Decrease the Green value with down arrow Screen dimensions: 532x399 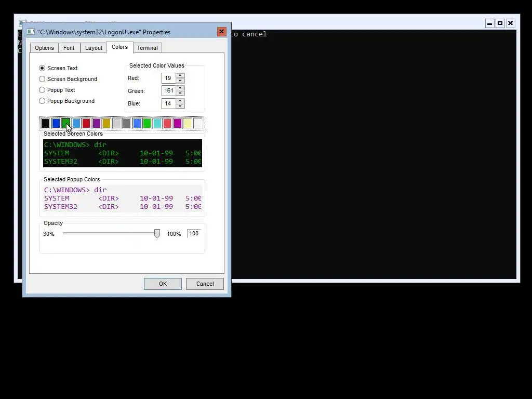(180, 94)
